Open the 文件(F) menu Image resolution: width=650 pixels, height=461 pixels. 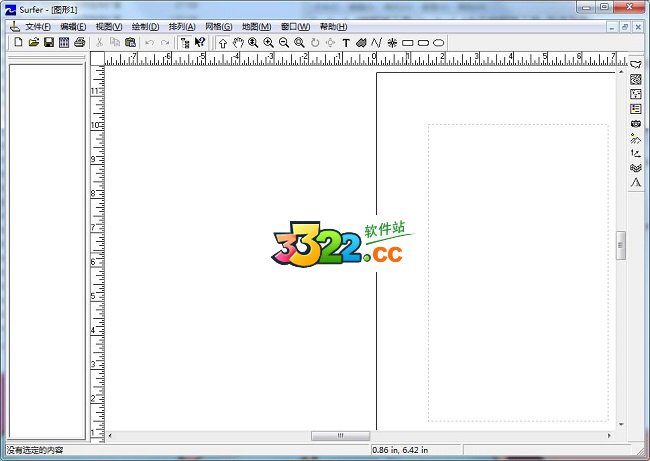click(x=37, y=26)
